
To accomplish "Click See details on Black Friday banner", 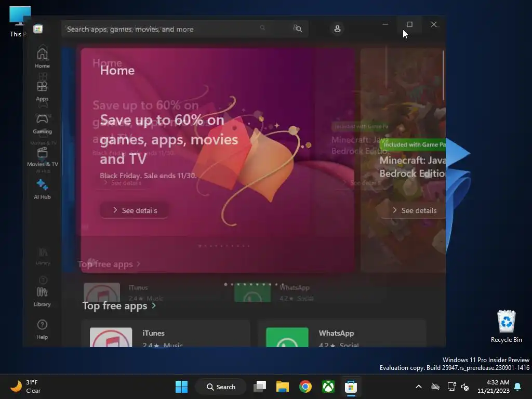I will pos(135,210).
